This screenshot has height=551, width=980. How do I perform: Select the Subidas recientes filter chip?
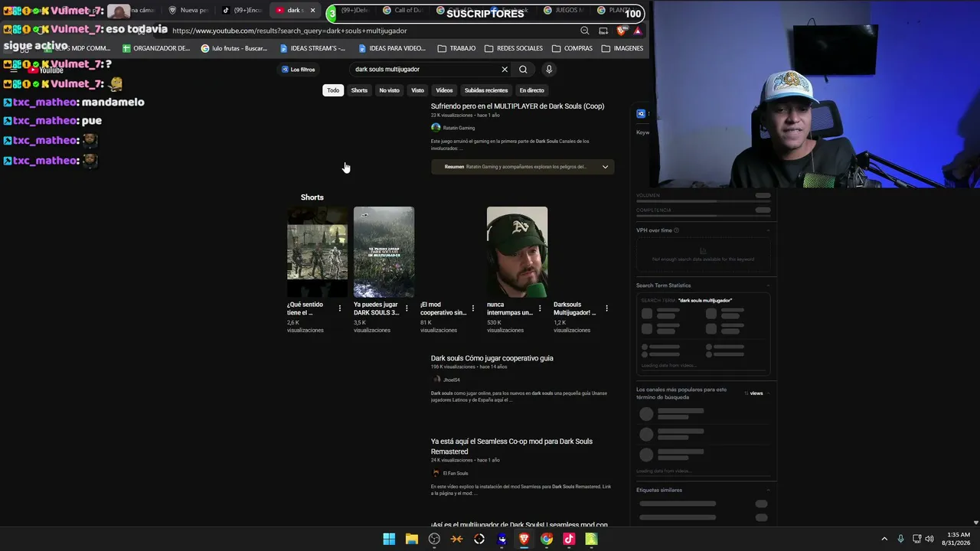pos(486,90)
